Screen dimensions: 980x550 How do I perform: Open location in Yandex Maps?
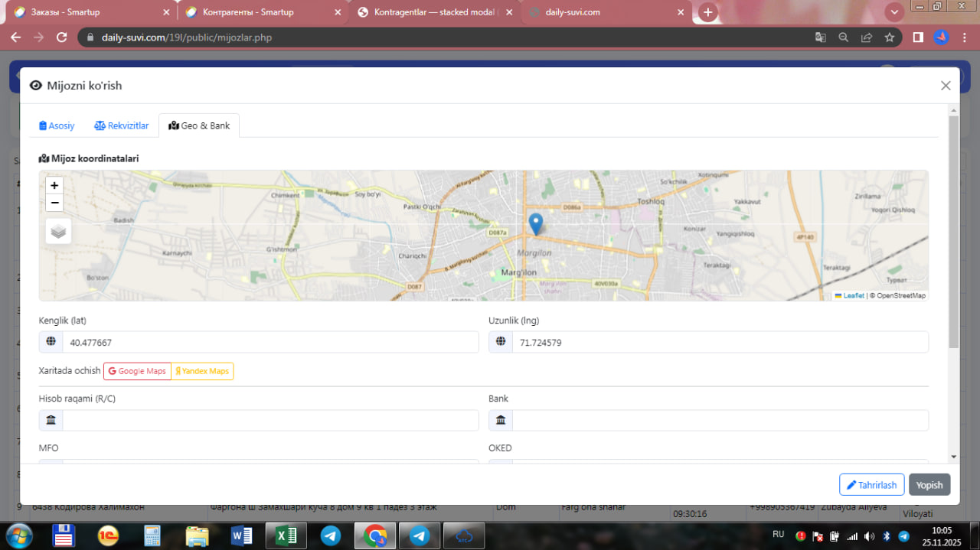(202, 371)
